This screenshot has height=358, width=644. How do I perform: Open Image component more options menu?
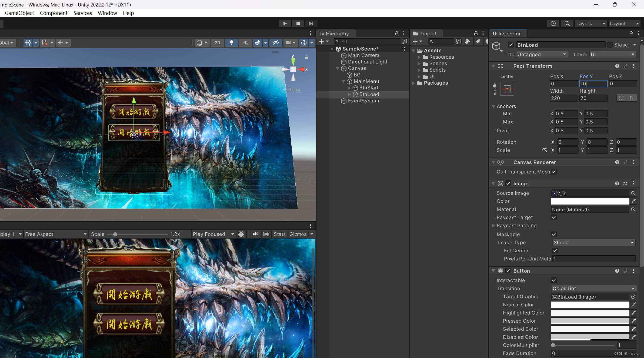click(x=633, y=184)
